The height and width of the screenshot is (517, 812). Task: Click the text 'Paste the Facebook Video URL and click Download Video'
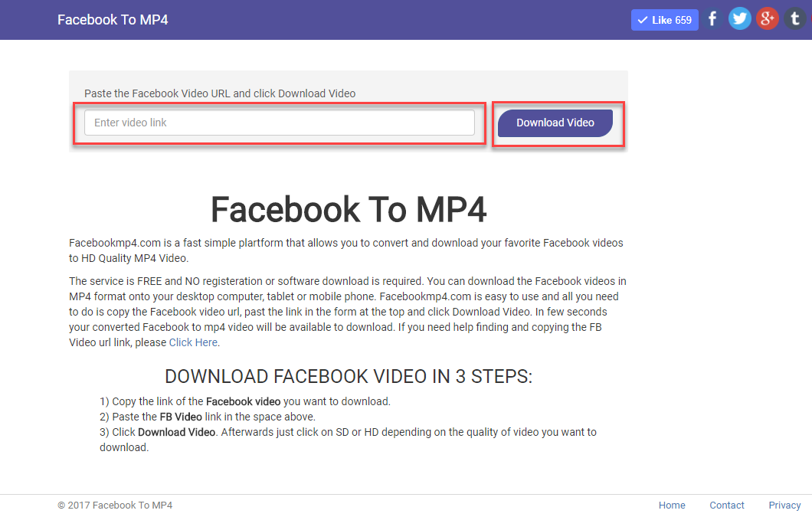click(x=220, y=93)
